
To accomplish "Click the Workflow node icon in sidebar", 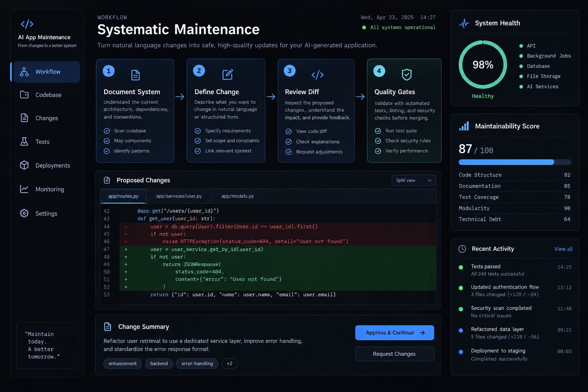I will [24, 72].
